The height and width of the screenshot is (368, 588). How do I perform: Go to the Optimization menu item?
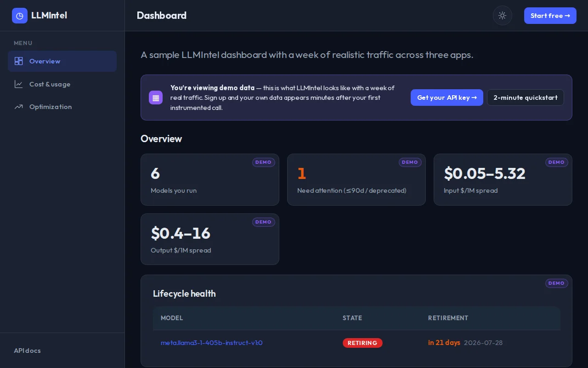[62, 107]
